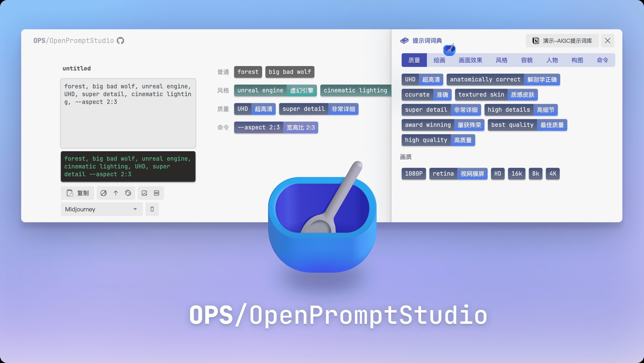The image size is (644, 363).
Task: Click the image import icon
Action: [x=144, y=193]
